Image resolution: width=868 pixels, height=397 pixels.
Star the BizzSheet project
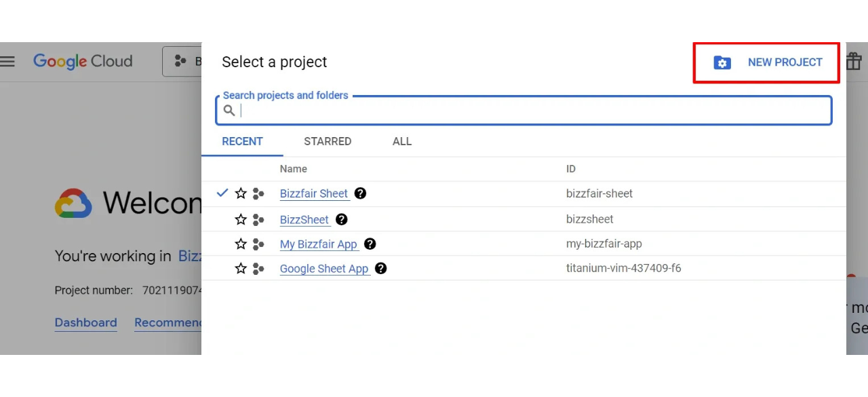[x=241, y=219]
